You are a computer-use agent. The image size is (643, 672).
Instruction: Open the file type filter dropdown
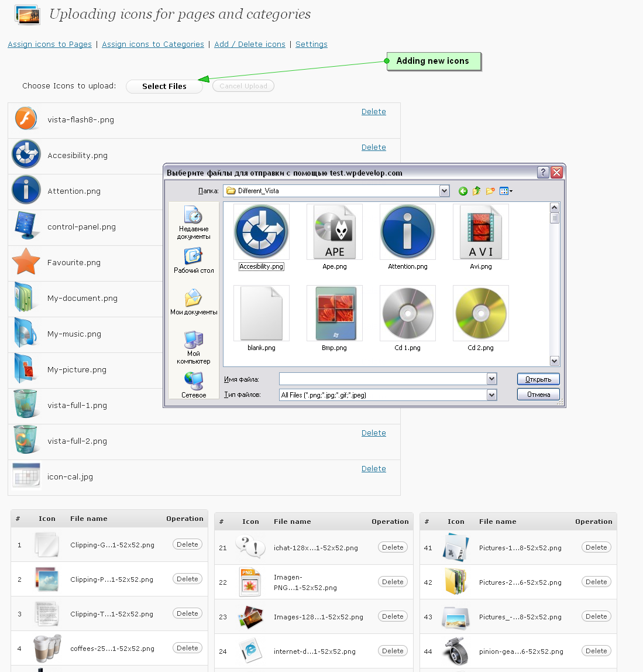491,395
